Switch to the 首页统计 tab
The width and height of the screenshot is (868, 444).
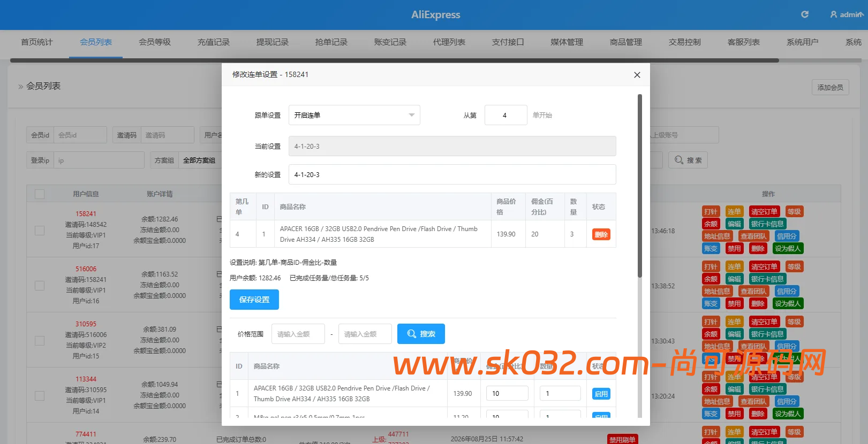coord(37,42)
